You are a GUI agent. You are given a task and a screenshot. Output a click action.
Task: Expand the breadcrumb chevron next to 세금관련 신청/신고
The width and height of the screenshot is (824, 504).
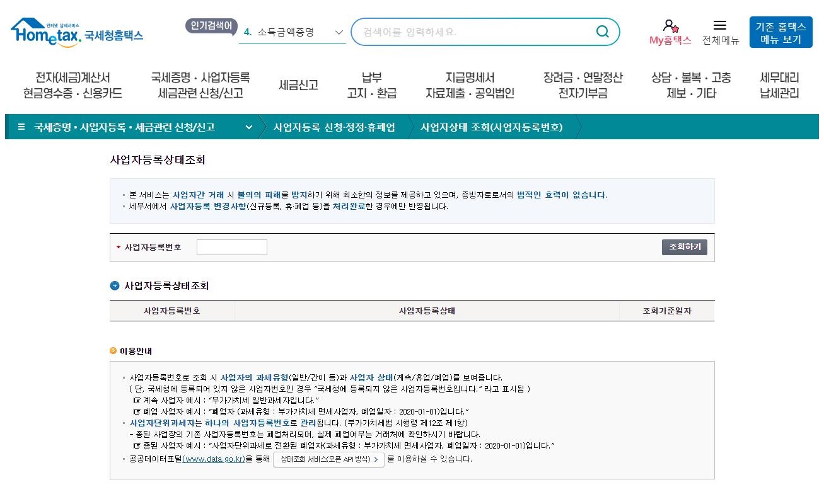[x=248, y=127]
